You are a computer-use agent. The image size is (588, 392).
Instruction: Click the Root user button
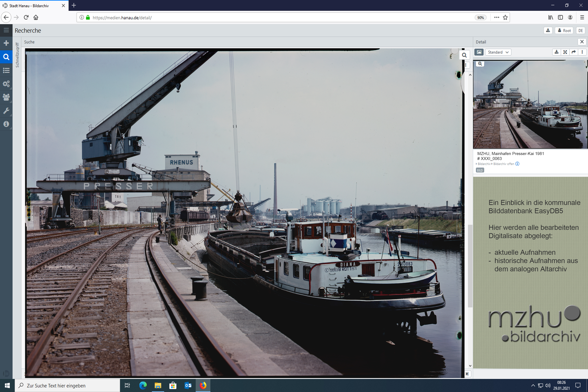(564, 31)
